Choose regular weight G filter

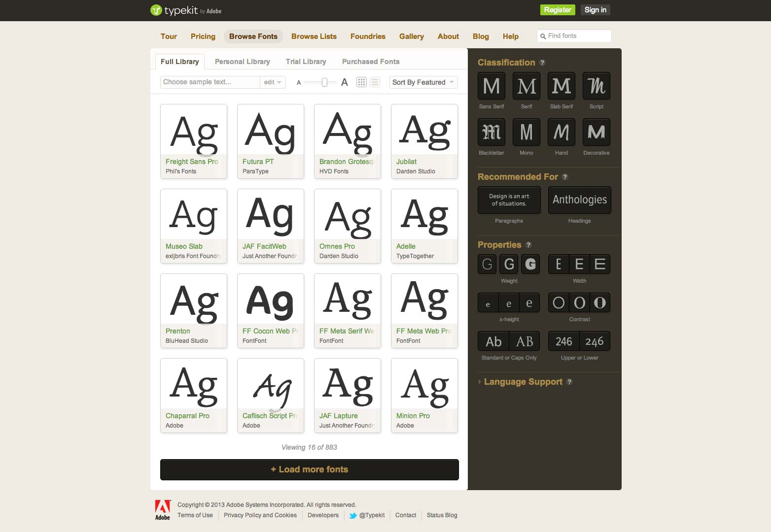pos(509,264)
